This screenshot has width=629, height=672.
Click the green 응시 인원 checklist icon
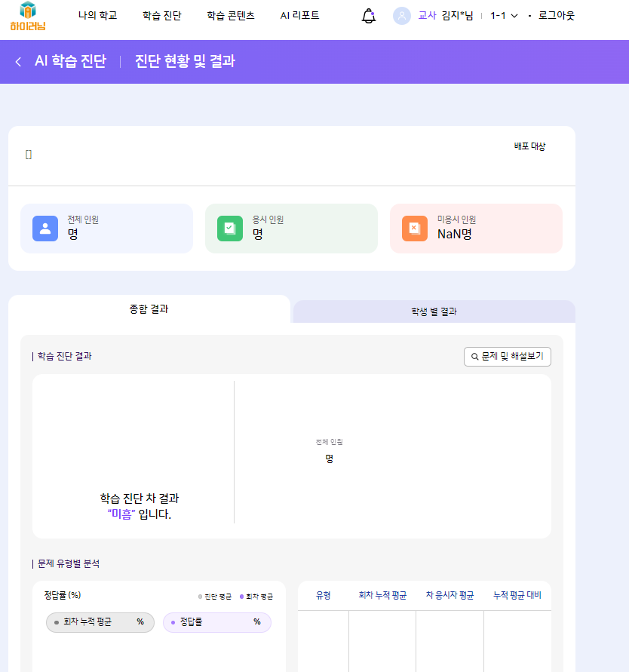click(230, 229)
